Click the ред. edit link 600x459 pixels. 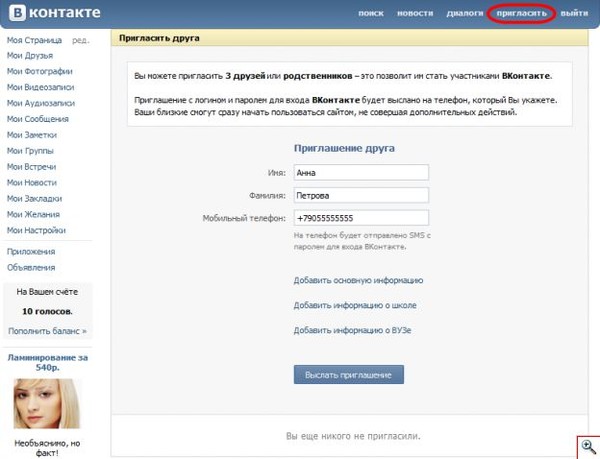tap(80, 40)
